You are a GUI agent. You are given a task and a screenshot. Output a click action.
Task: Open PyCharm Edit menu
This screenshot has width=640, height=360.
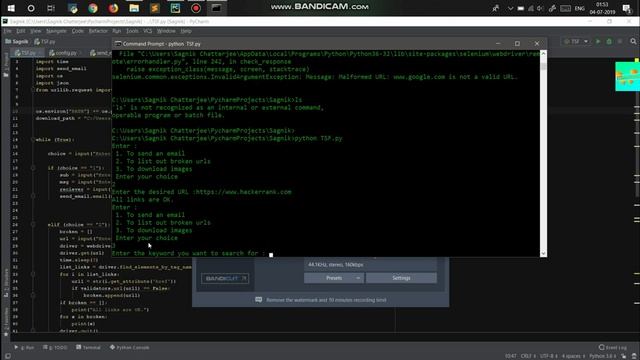pyautogui.click(x=21, y=31)
